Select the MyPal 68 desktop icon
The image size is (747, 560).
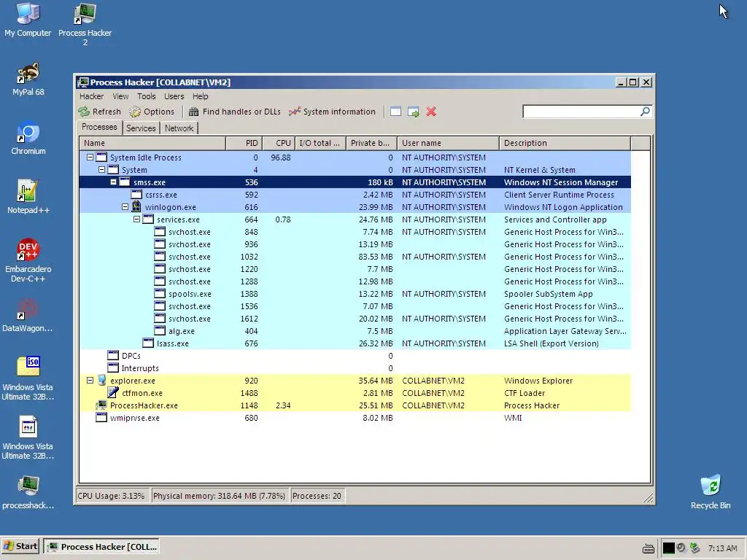[x=28, y=79]
